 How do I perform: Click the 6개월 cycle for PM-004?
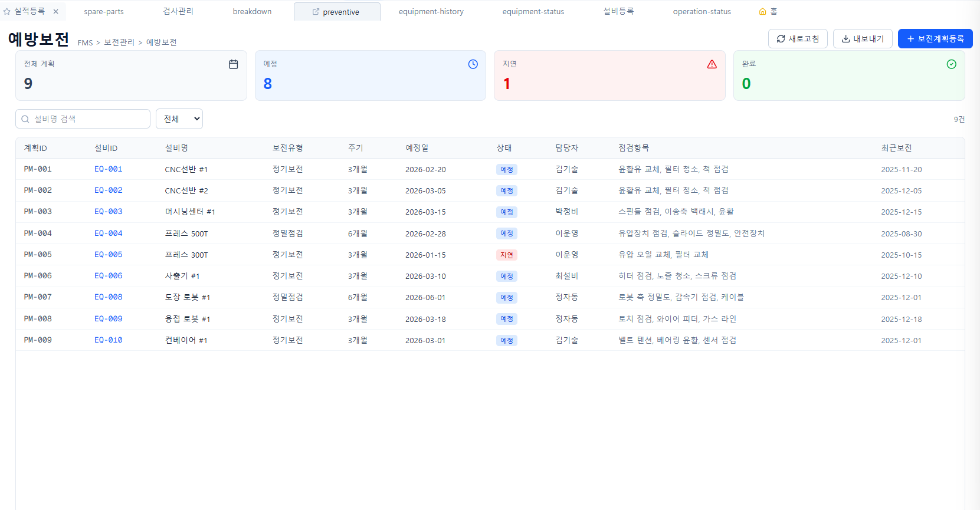[x=358, y=233]
